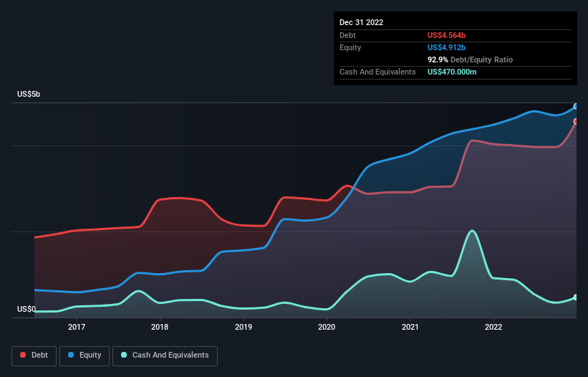Select the 2017 x-axis label

tap(77, 328)
